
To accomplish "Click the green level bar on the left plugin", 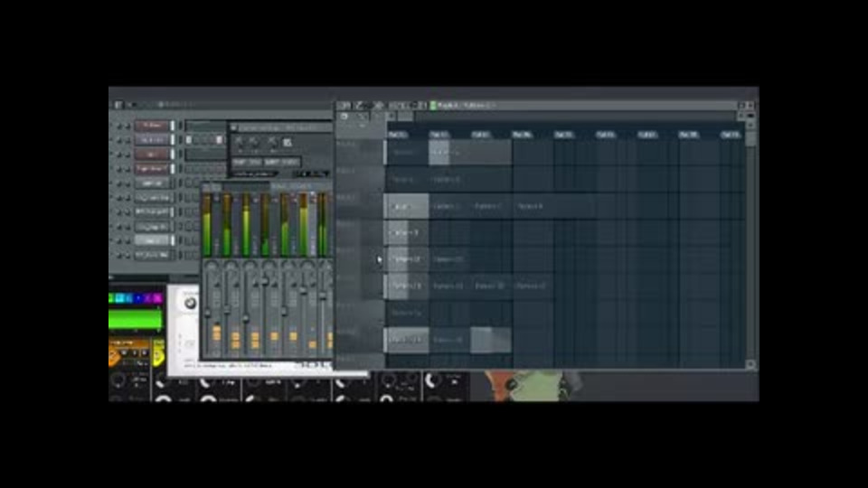I will 136,318.
